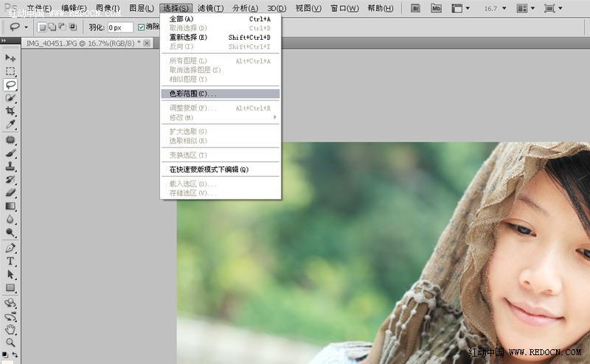
Task: Open the 滤镜(T) menu
Action: pos(210,8)
